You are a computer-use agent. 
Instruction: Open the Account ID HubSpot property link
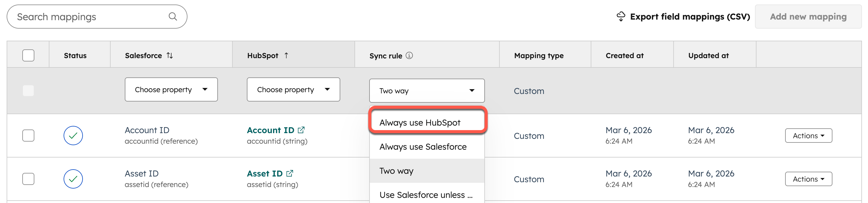point(271,130)
